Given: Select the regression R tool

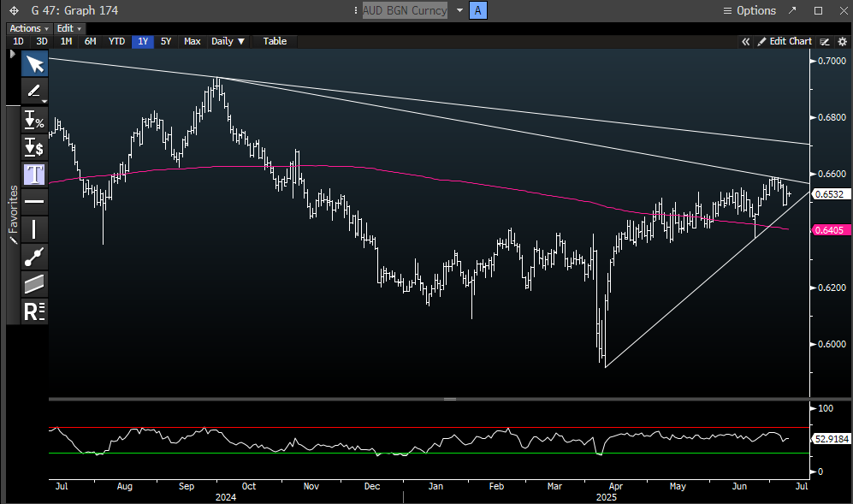Looking at the screenshot, I should click(x=35, y=311).
